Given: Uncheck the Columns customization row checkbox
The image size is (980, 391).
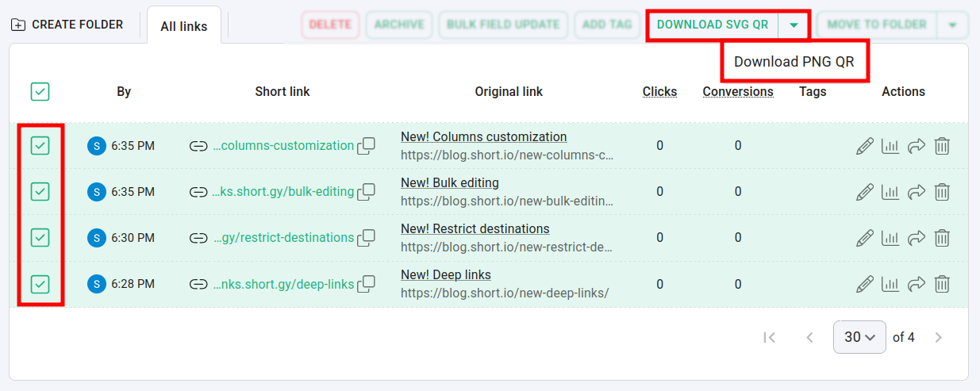Looking at the screenshot, I should tap(40, 146).
